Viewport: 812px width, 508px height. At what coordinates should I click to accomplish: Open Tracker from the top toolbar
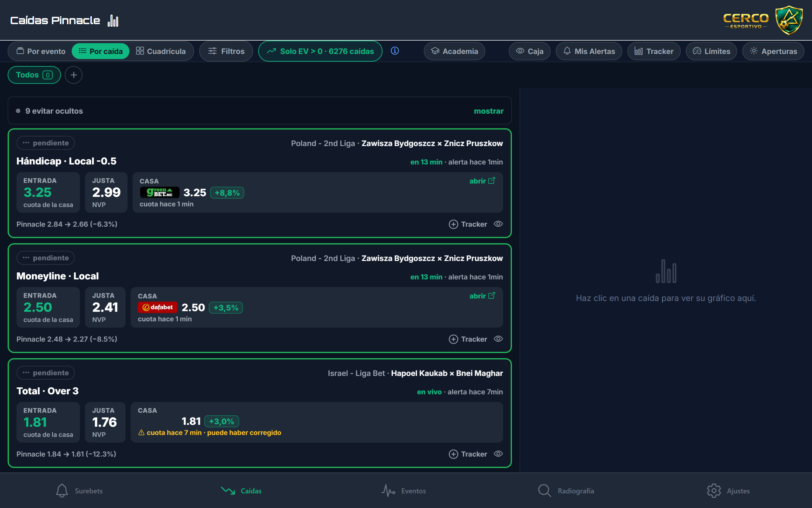[654, 51]
